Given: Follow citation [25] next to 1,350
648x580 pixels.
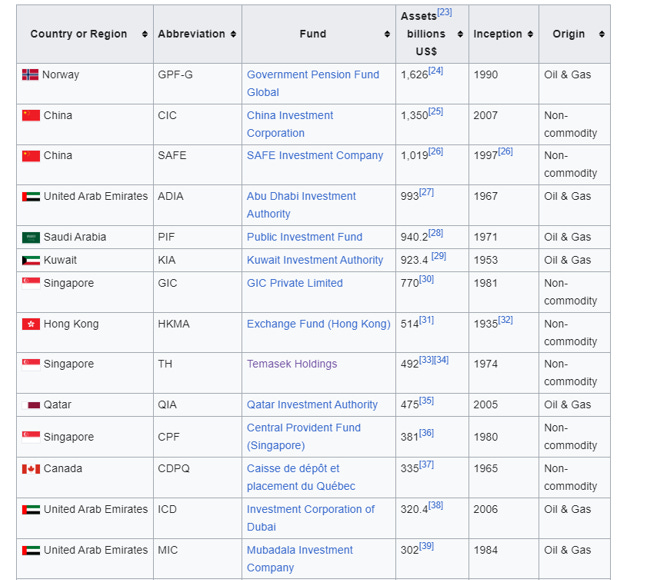Looking at the screenshot, I should point(436,111).
